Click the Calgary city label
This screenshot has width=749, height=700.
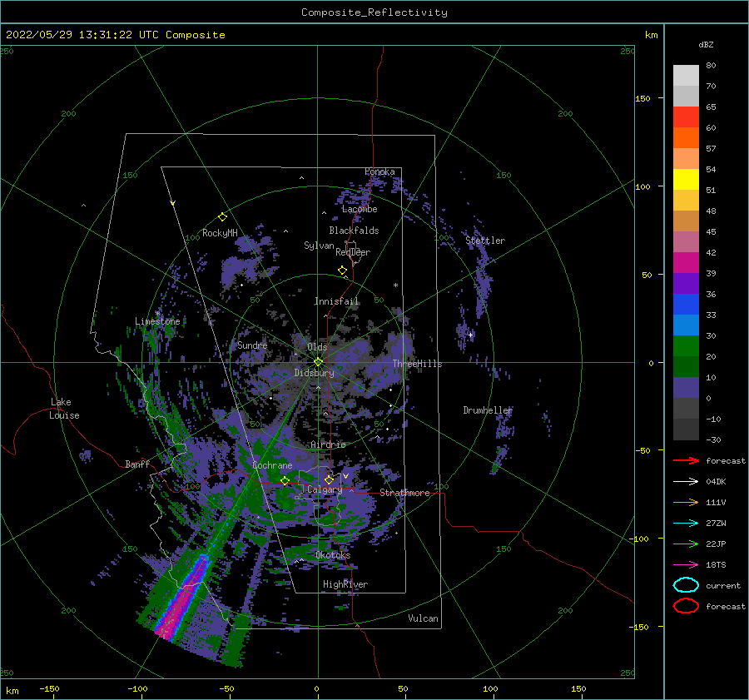click(325, 489)
